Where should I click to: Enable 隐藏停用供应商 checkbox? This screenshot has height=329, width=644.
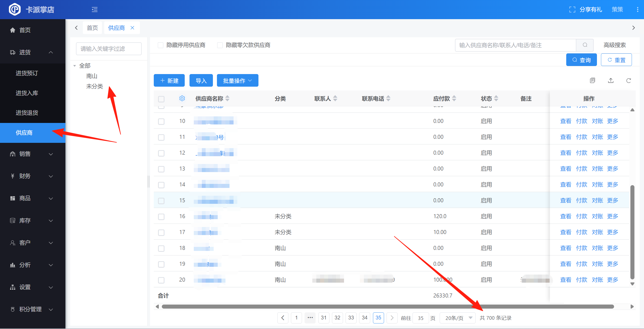point(161,45)
